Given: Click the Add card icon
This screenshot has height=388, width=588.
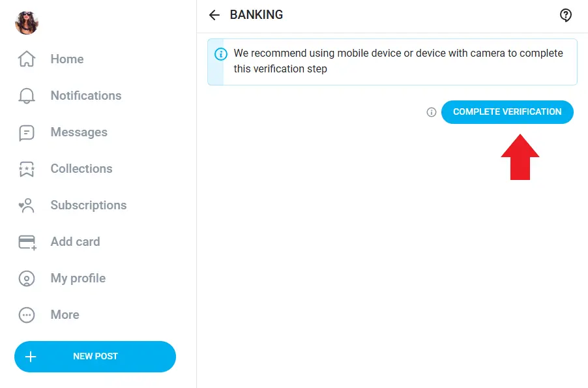Looking at the screenshot, I should pos(27,241).
